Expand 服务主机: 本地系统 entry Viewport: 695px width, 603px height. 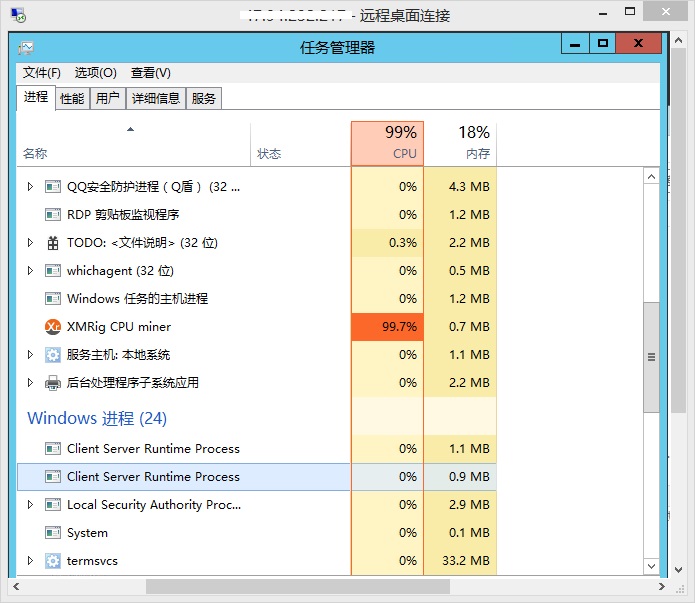click(30, 355)
